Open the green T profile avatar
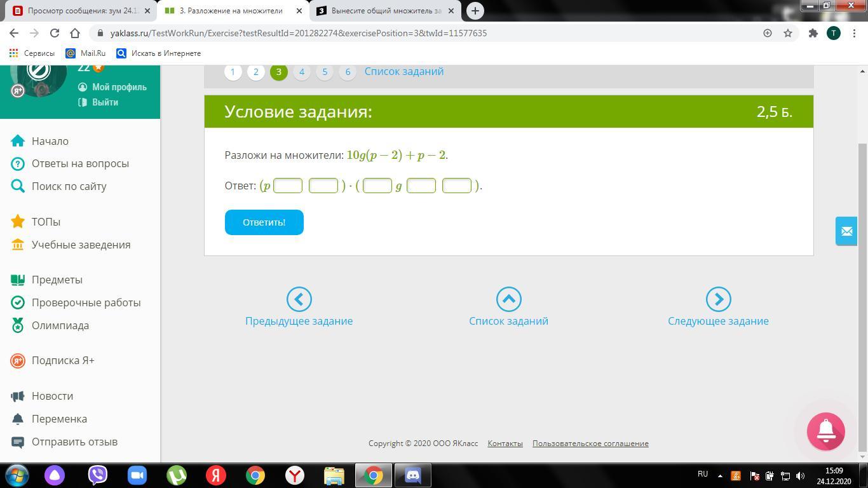The image size is (868, 488). point(833,33)
